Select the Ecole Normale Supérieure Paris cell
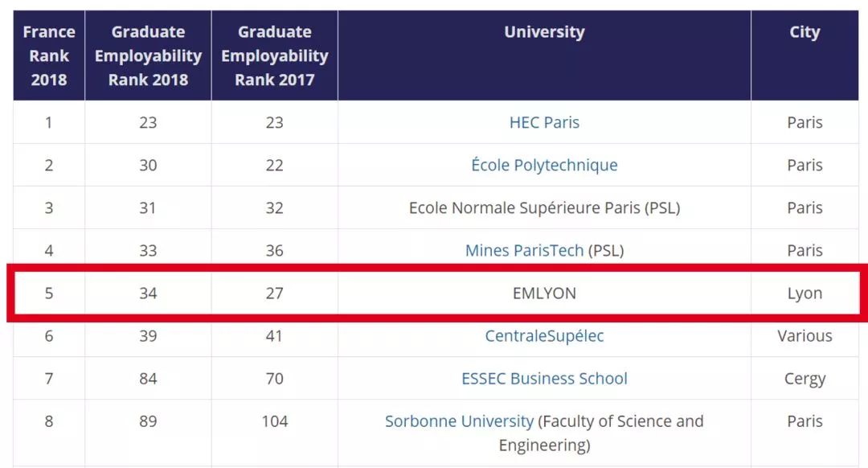The image size is (868, 468). click(x=544, y=207)
